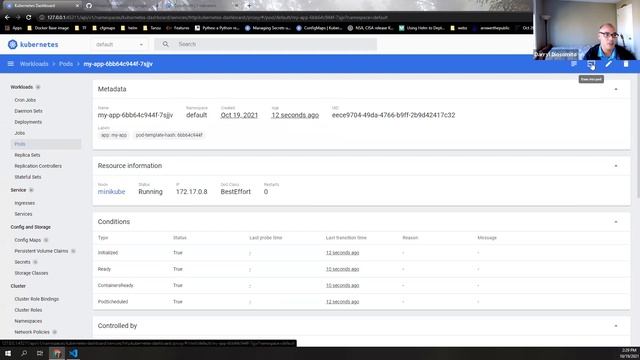Viewport: 640px width, 360px height.
Task: Click the pod IP 172.17.0.8
Action: click(x=191, y=191)
